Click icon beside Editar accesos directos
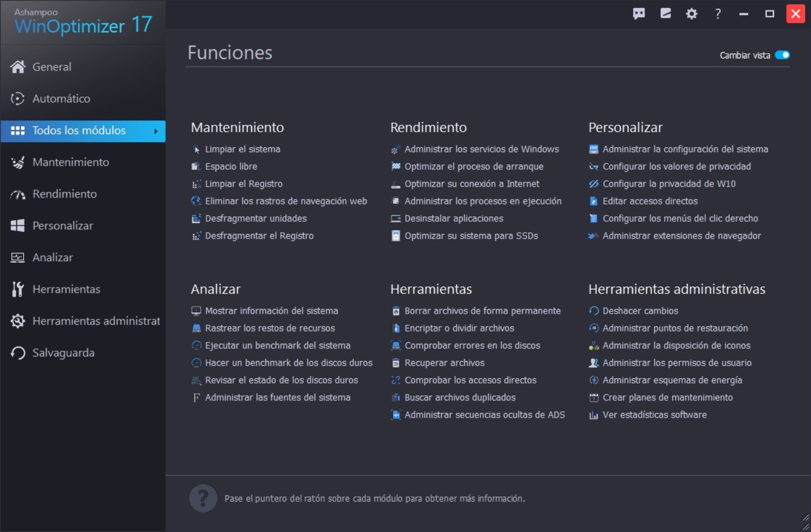 (x=594, y=201)
